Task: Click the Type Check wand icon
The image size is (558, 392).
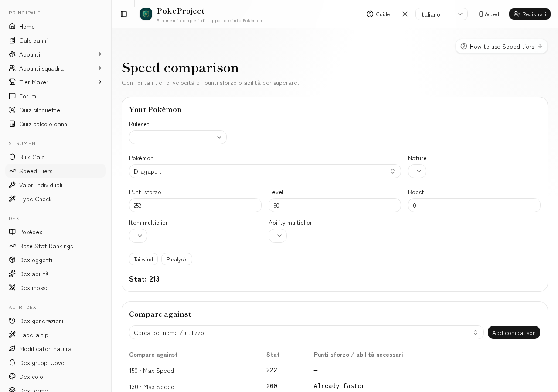Action: 12,199
